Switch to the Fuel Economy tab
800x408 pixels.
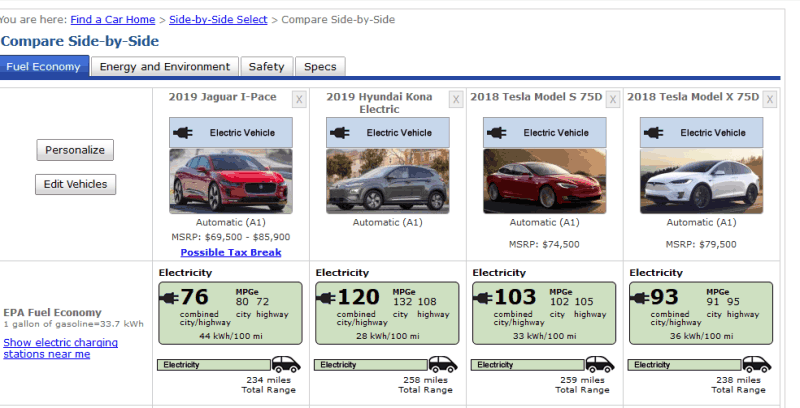[x=44, y=67]
